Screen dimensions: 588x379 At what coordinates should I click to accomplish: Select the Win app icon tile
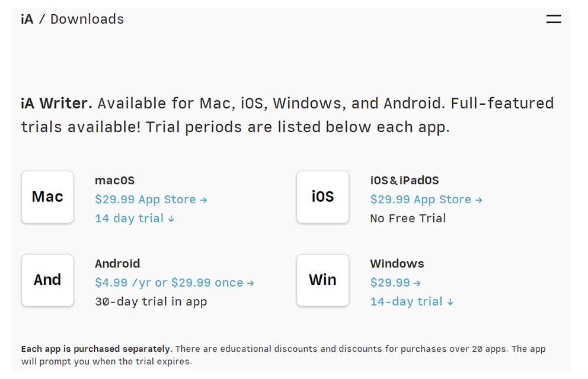(x=322, y=280)
